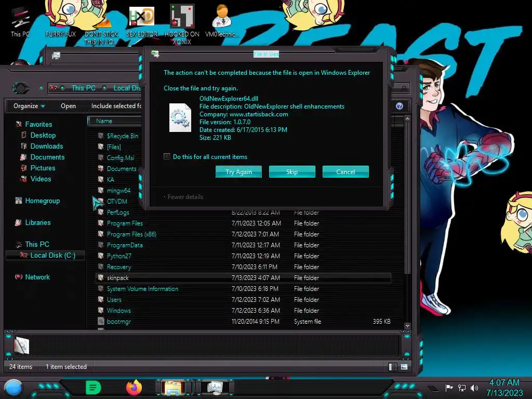Select Libraries in navigation pane

tap(37, 222)
